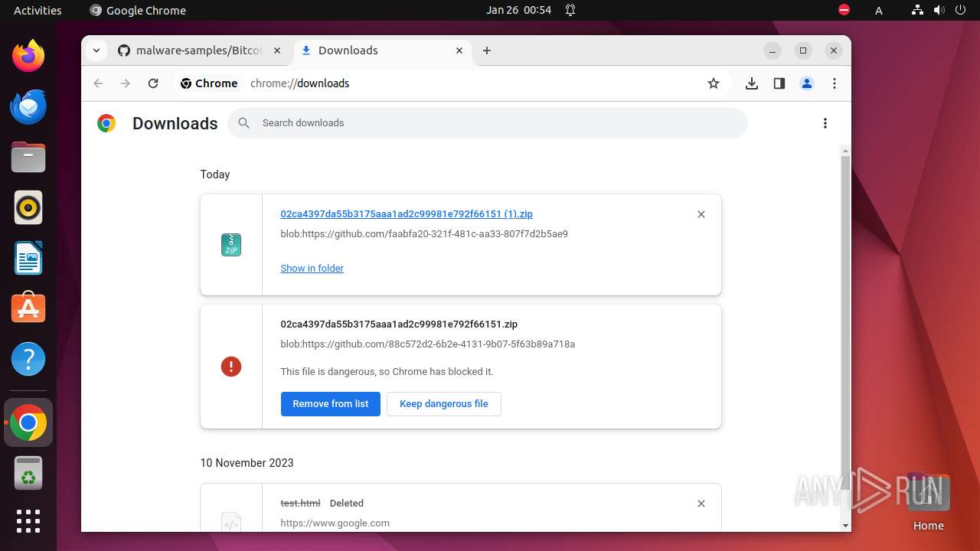Open the Google Chrome app menu

pyautogui.click(x=138, y=10)
